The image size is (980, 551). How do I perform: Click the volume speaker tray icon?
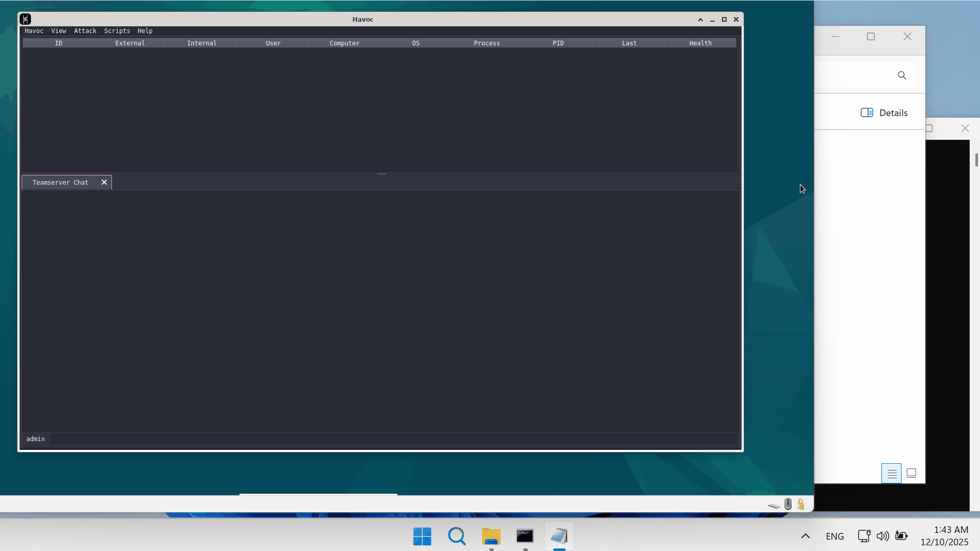[882, 536]
